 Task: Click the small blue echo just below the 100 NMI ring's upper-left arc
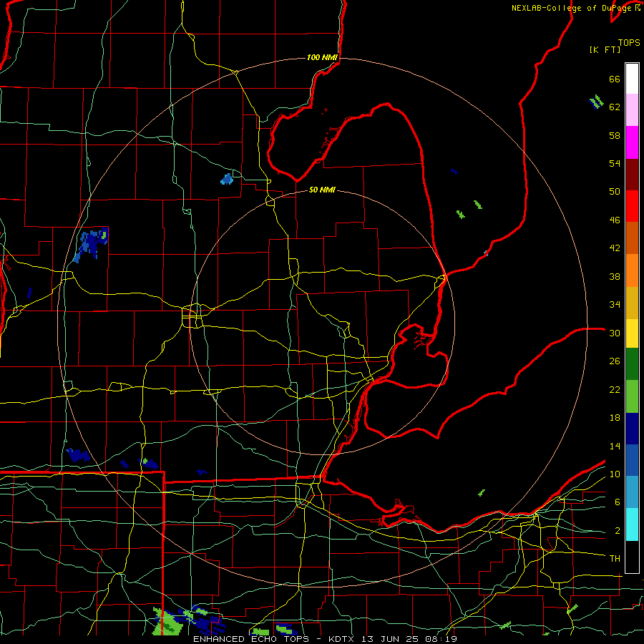[x=227, y=179]
